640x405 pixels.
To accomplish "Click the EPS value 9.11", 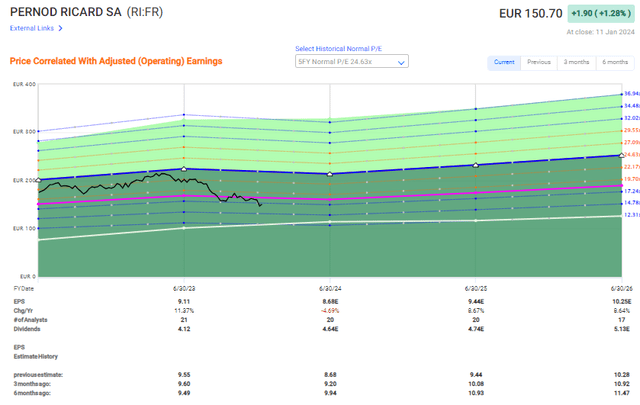I will (184, 302).
